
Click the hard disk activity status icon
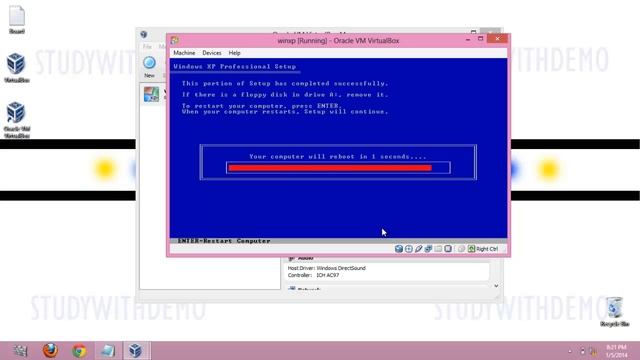399,249
